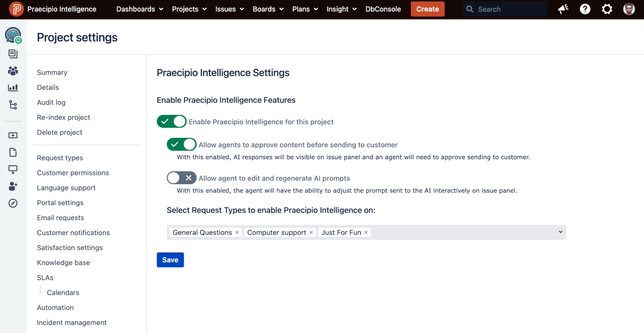
Task: Open the customers people icon in sidebar
Action: point(13,71)
